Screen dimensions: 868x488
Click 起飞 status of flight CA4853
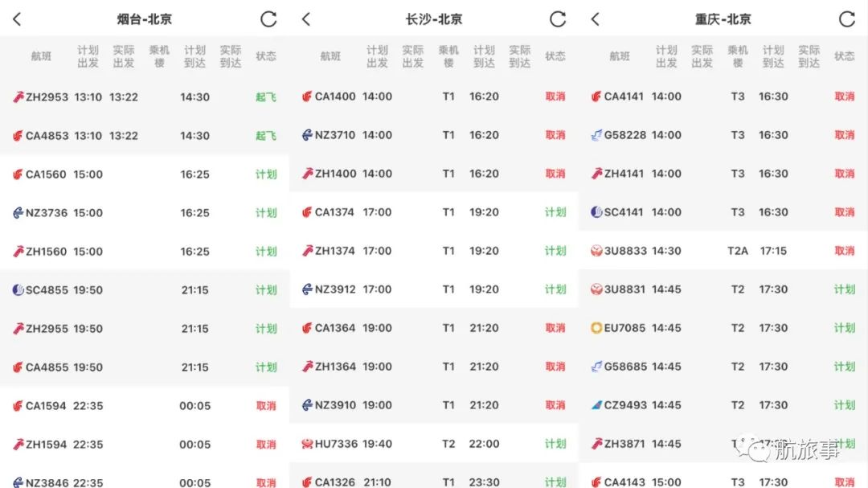pyautogui.click(x=266, y=136)
